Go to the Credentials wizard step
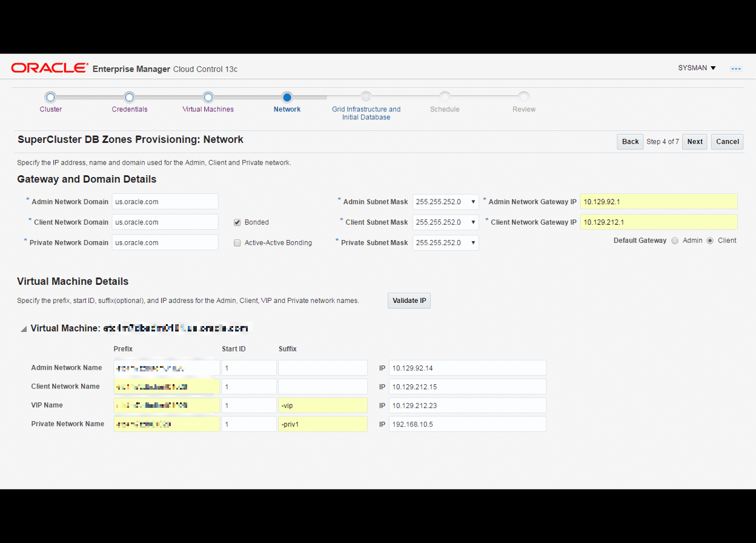This screenshot has width=756, height=543. click(130, 109)
